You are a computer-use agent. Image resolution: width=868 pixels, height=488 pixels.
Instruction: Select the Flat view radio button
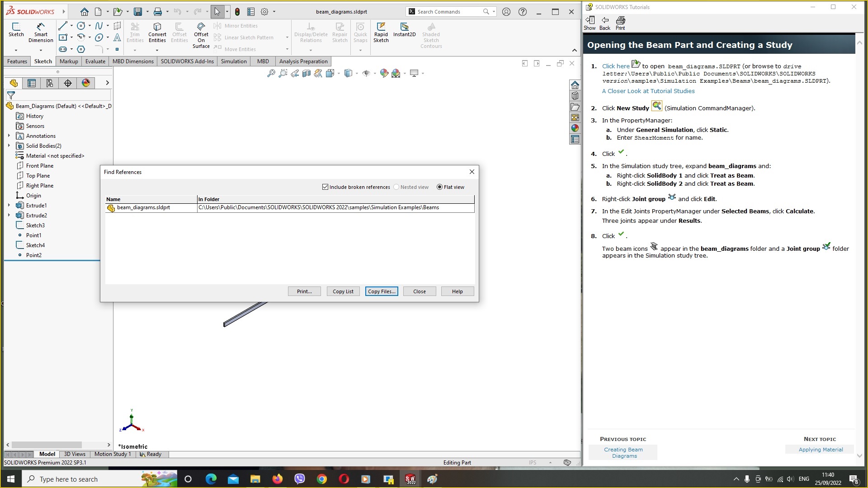(440, 187)
